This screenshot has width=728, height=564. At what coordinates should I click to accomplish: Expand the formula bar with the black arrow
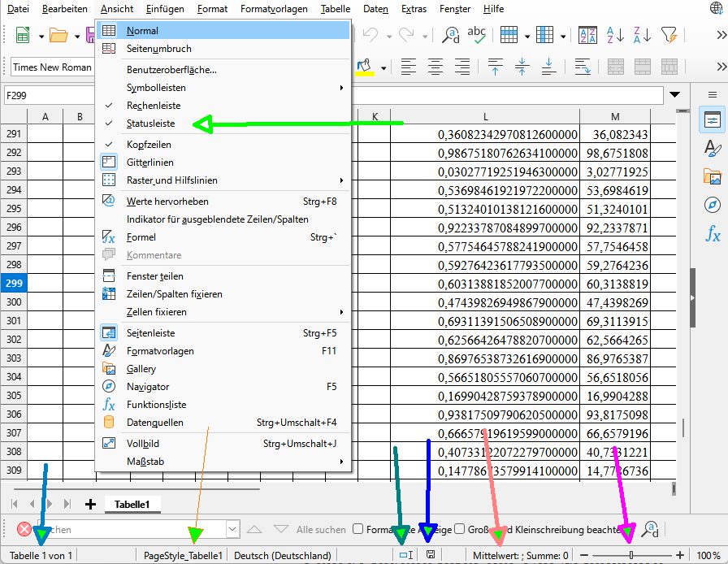coord(674,95)
